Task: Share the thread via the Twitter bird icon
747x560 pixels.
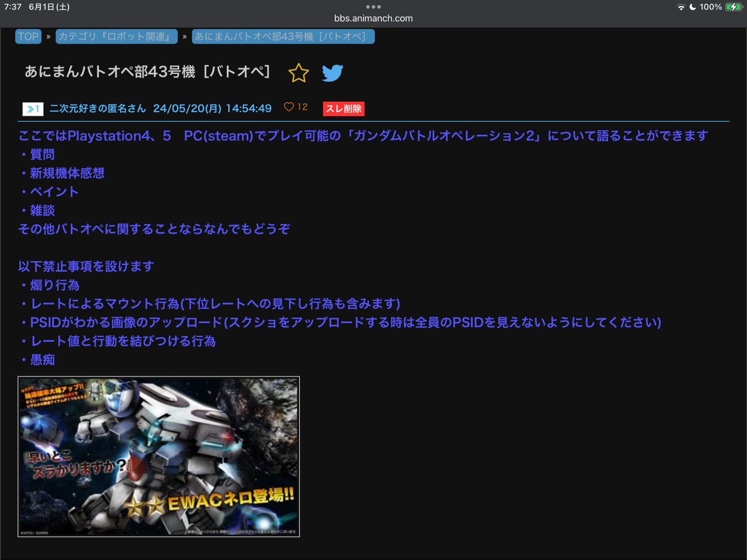Action: (332, 73)
